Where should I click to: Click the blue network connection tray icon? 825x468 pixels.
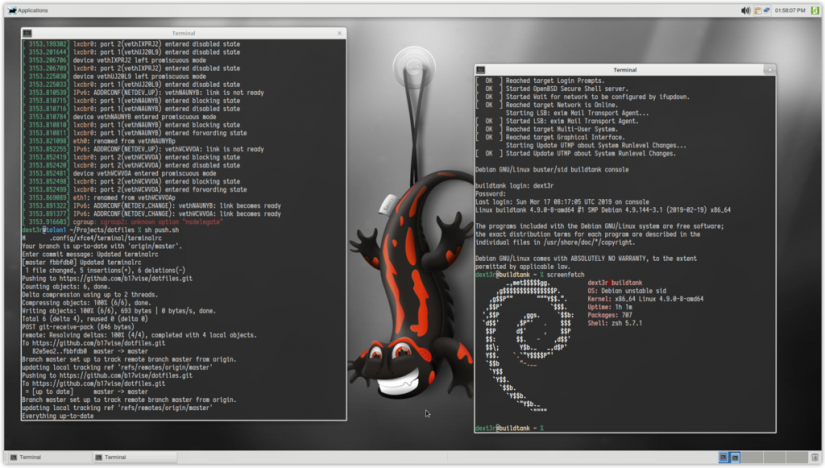[767, 11]
